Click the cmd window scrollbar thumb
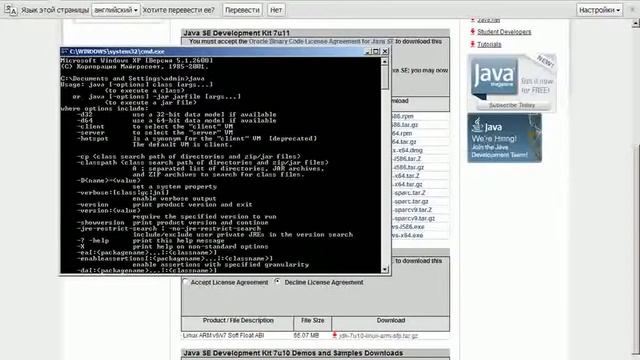 [x=384, y=78]
